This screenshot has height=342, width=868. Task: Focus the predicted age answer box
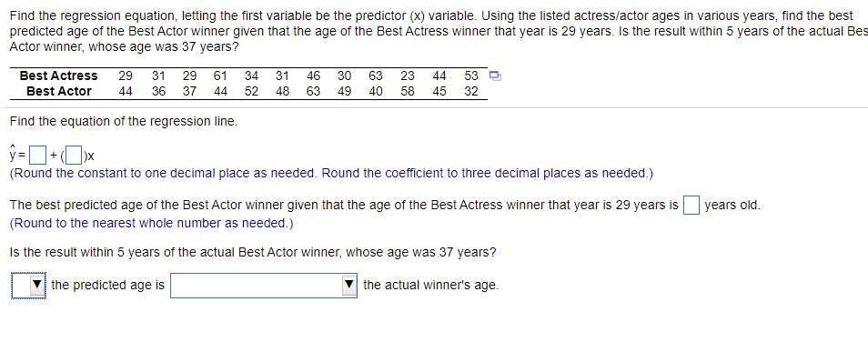pyautogui.click(x=691, y=205)
